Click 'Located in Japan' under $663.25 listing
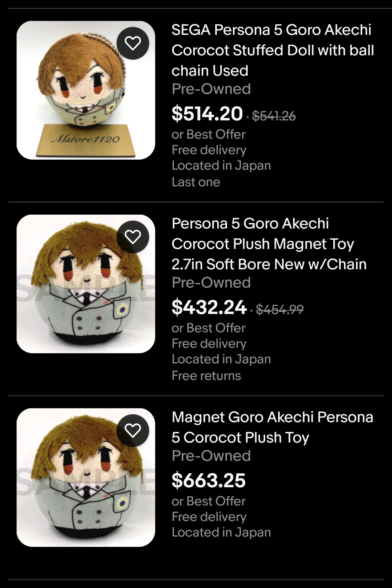The image size is (392, 588). point(221,532)
